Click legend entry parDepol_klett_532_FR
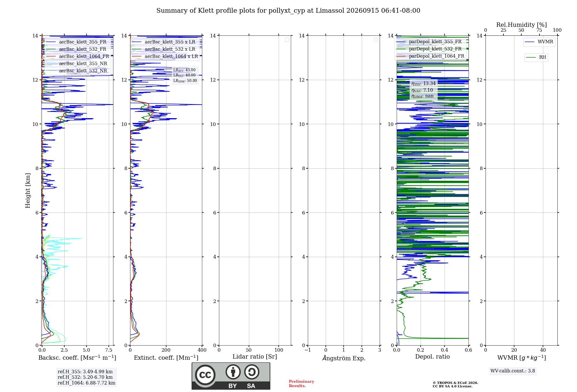The width and height of the screenshot is (577, 392). 429,49
